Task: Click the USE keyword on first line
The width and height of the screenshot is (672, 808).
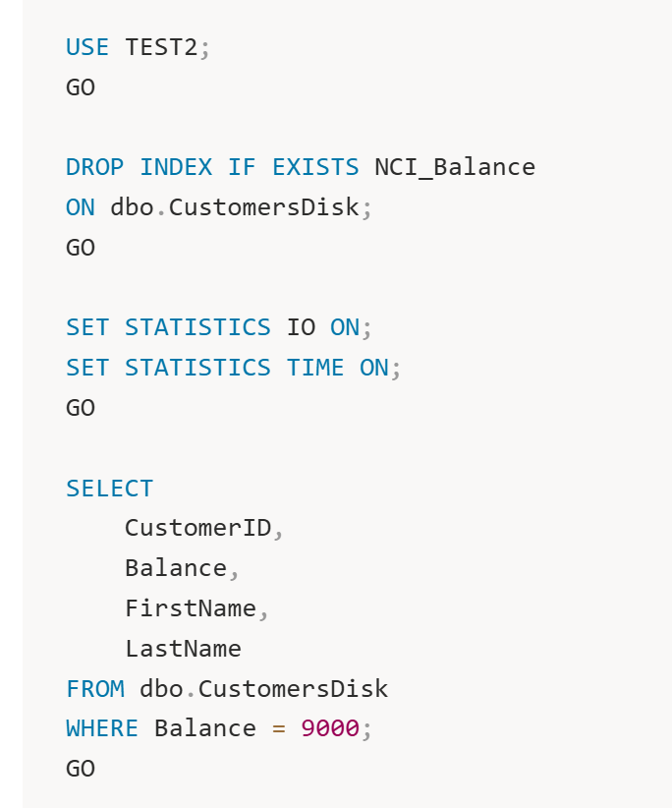Action: coord(87,47)
